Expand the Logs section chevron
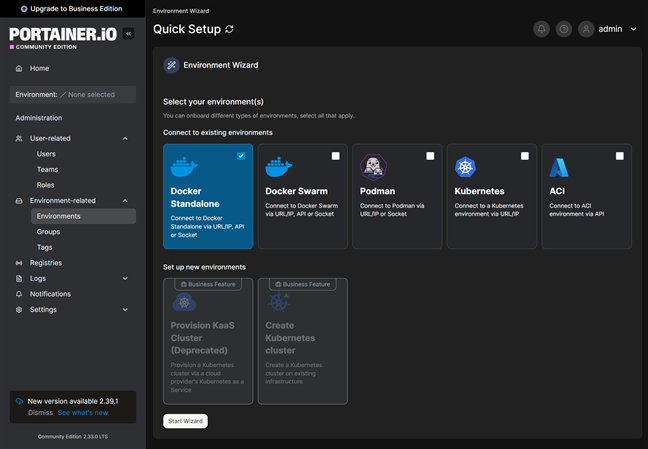 tap(125, 279)
